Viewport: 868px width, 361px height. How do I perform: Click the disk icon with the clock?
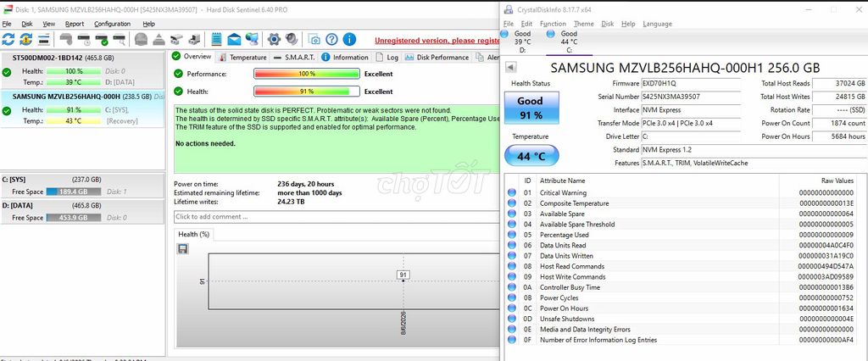point(84,39)
